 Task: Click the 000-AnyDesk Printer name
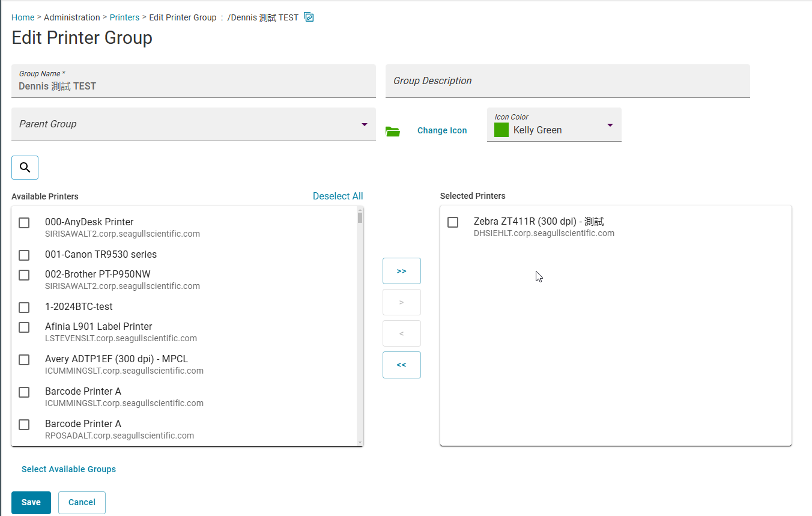[89, 222]
